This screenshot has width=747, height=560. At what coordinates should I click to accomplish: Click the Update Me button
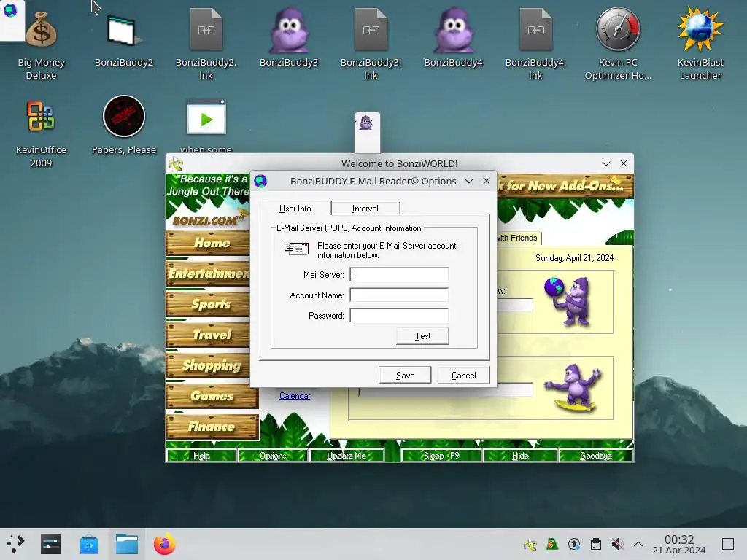coord(347,456)
